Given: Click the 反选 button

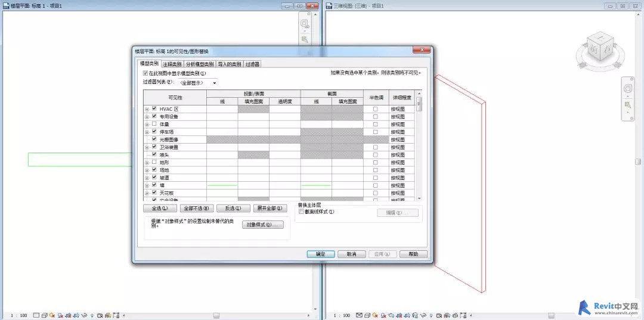Looking at the screenshot, I should [x=233, y=208].
